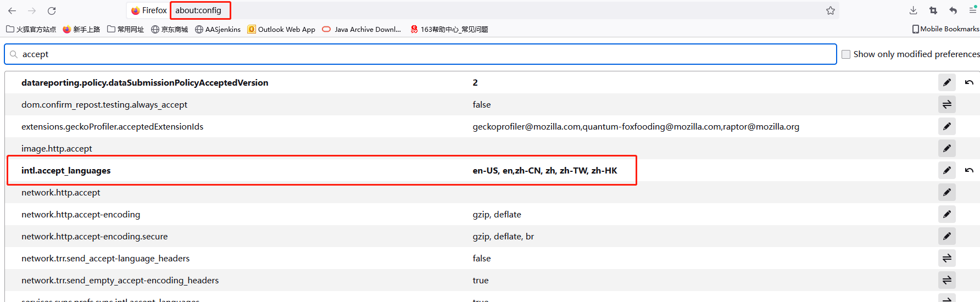
Task: Click the screenshot crop toolbar icon
Action: [x=933, y=10]
